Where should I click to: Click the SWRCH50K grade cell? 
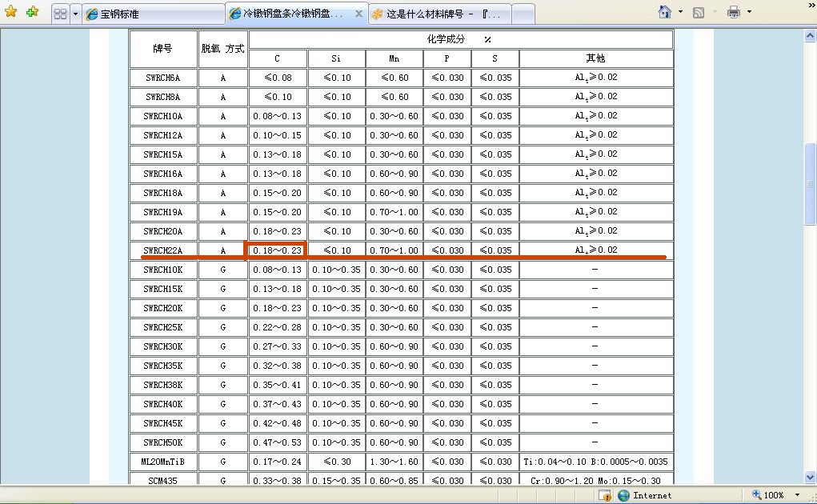coord(163,442)
